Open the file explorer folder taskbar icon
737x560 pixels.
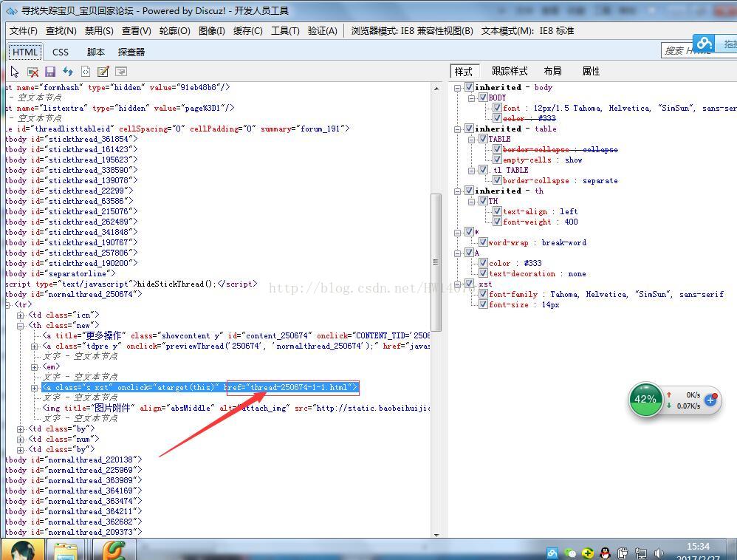pyautogui.click(x=66, y=551)
